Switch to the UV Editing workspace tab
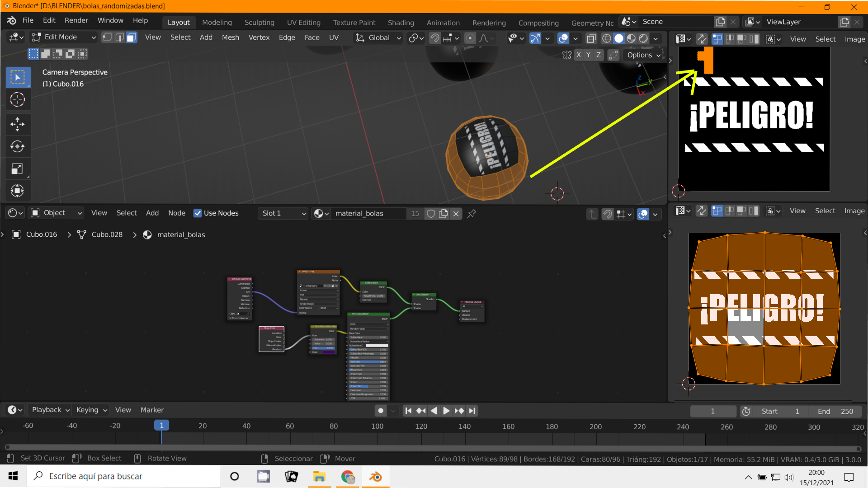Screen dimensions: 868x488 tap(303, 23)
